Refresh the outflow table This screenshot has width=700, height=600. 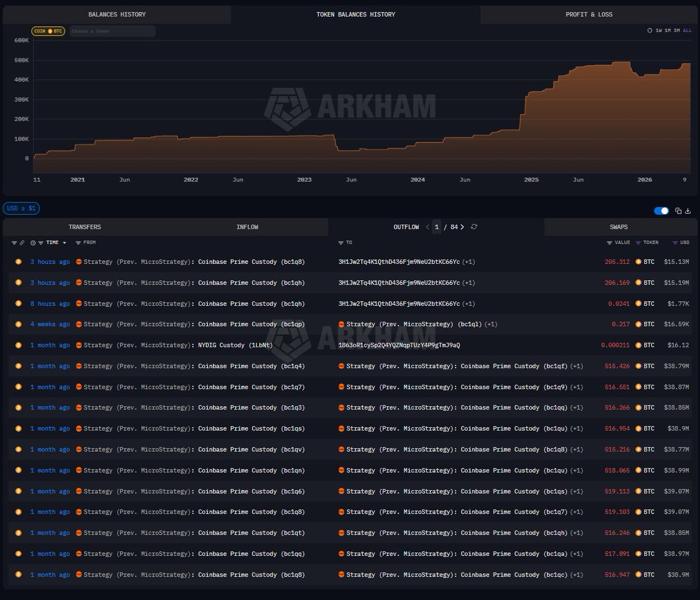pyautogui.click(x=474, y=227)
